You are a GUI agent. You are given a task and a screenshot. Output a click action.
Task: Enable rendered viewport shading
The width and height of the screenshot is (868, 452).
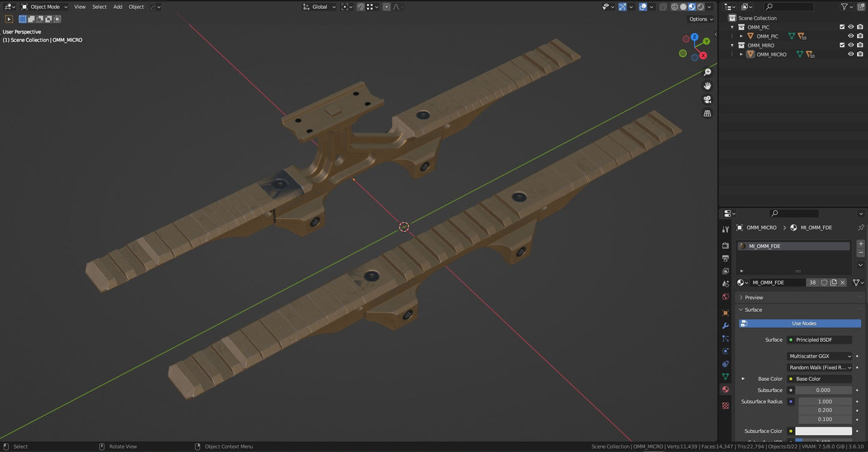[700, 7]
